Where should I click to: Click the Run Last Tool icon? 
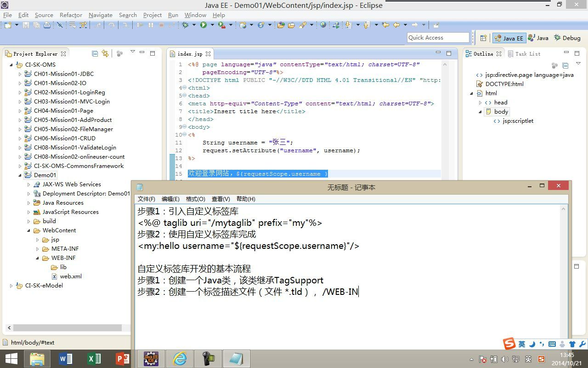click(x=222, y=25)
